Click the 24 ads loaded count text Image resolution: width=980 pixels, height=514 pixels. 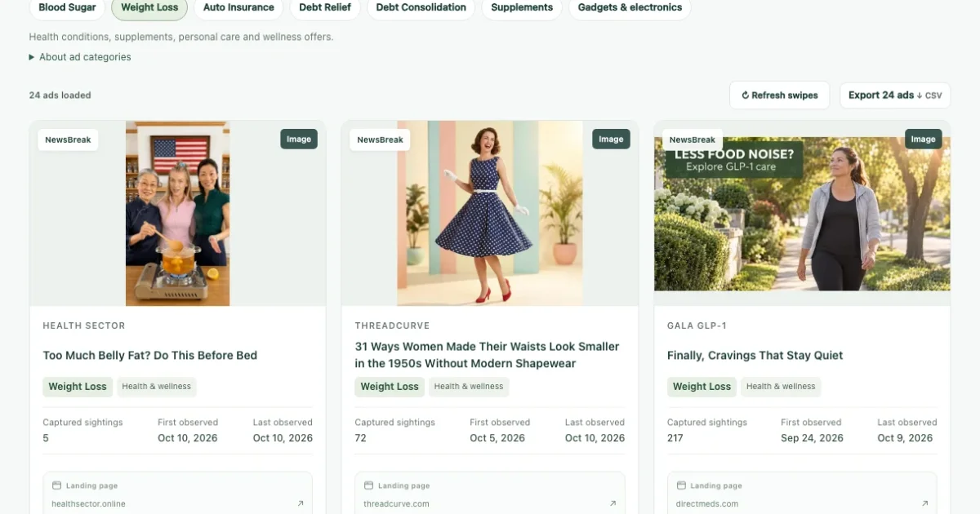tap(60, 95)
